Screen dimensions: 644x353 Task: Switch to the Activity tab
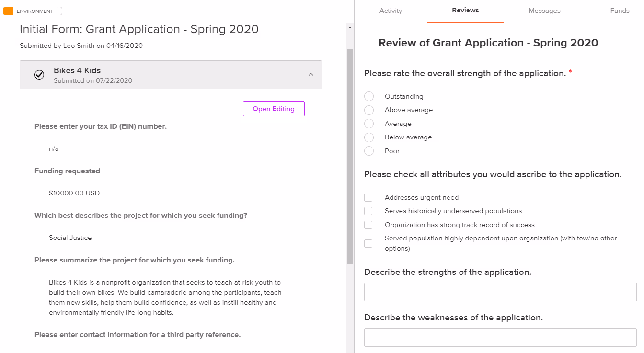(391, 11)
